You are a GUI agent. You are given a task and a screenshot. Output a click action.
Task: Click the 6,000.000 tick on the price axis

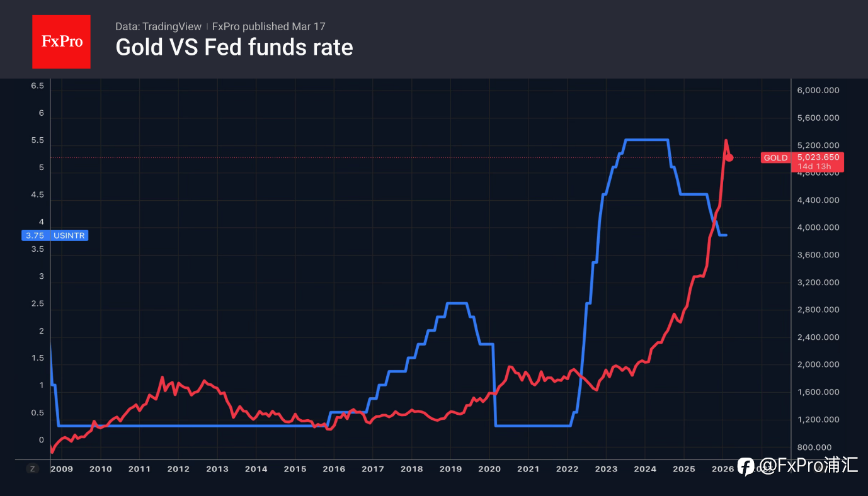(x=818, y=91)
